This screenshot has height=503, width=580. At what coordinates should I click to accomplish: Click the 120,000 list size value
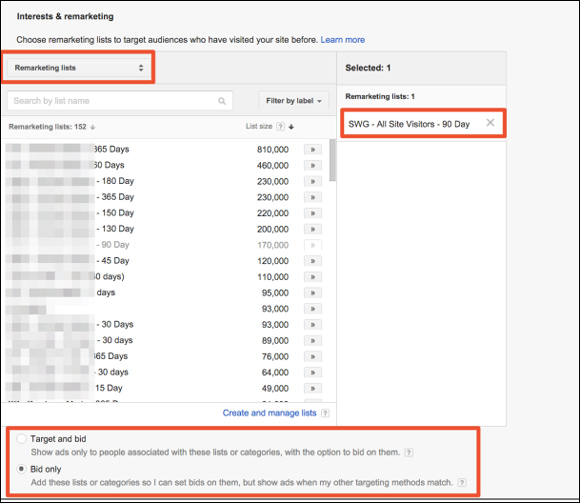tap(273, 261)
